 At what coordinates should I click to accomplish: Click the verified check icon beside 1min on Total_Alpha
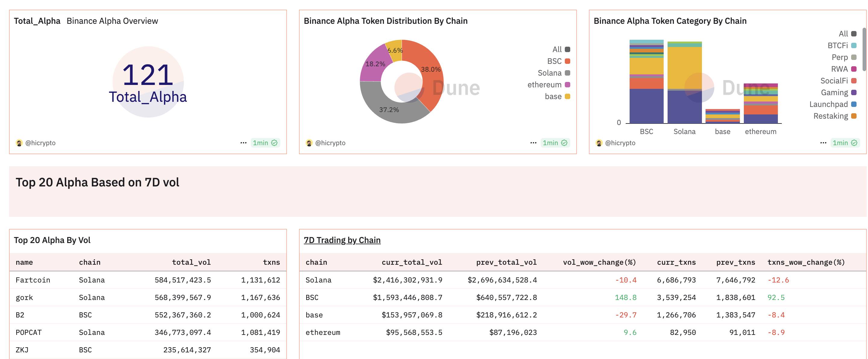click(275, 143)
